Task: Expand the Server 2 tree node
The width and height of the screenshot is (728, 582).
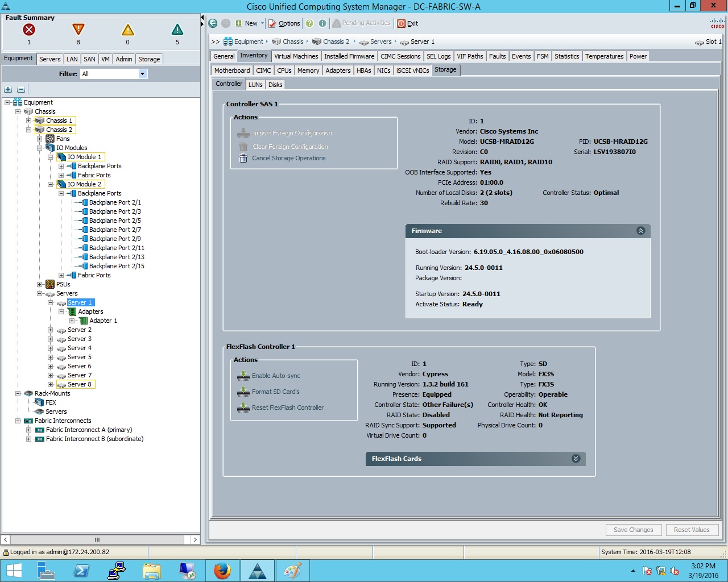Action: (x=51, y=330)
